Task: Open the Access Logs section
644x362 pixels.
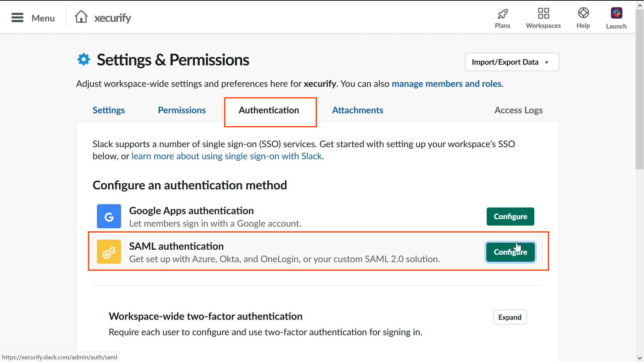Action: pyautogui.click(x=518, y=110)
